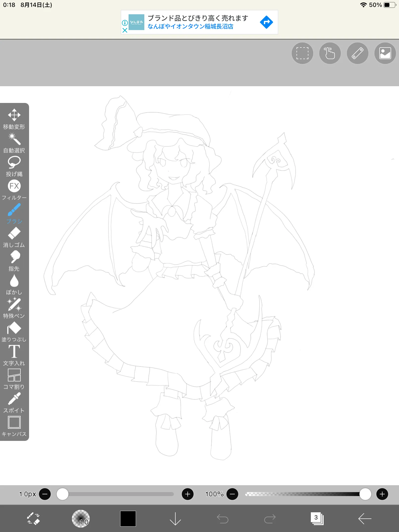Screen dimensions: 399x532
Task: Tap the ad info (i) icon
Action: click(125, 23)
